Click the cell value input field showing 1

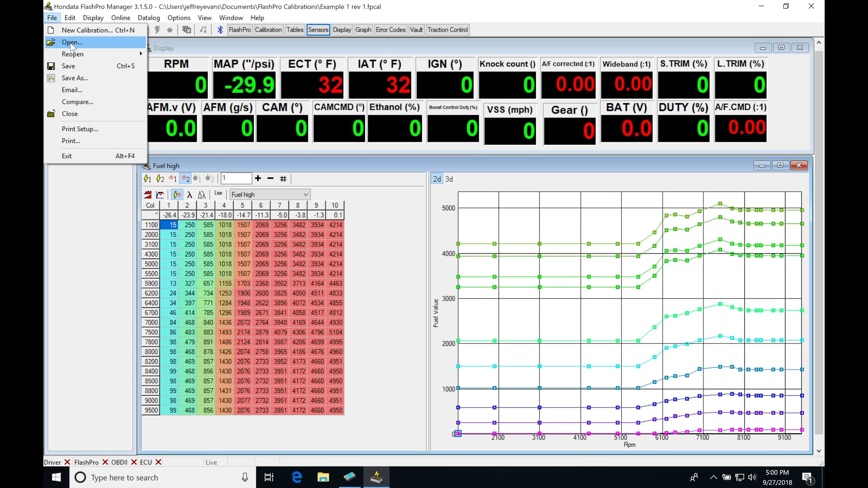point(236,178)
